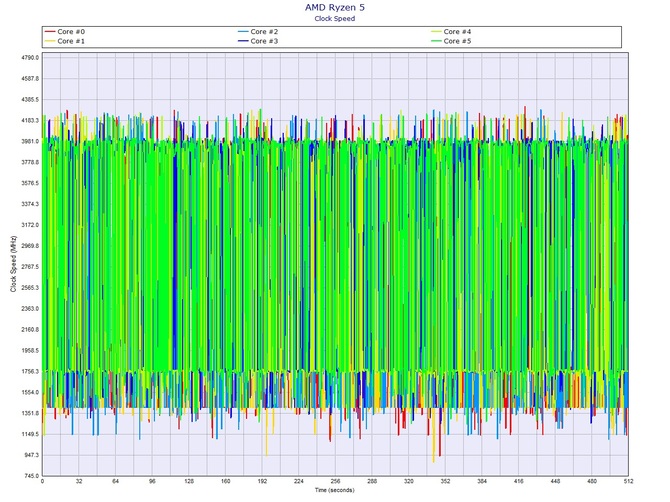
Task: Click the 384 x-axis tick label
Action: (x=482, y=481)
